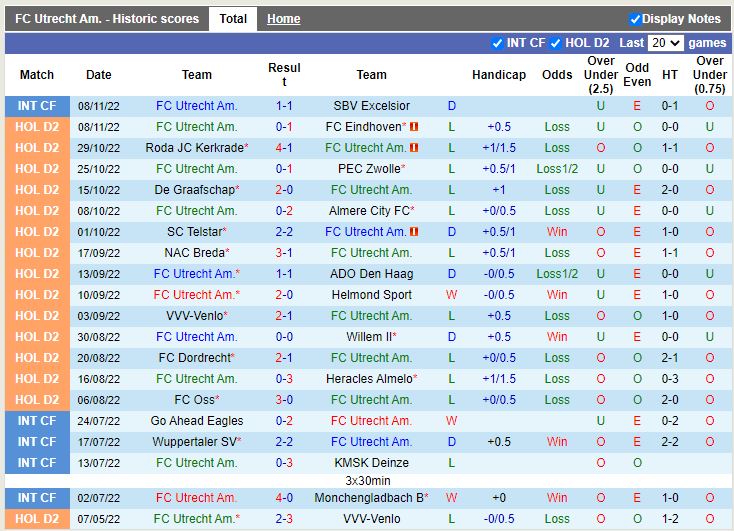
Task: Click Almere City FC team name
Action: pos(369,211)
